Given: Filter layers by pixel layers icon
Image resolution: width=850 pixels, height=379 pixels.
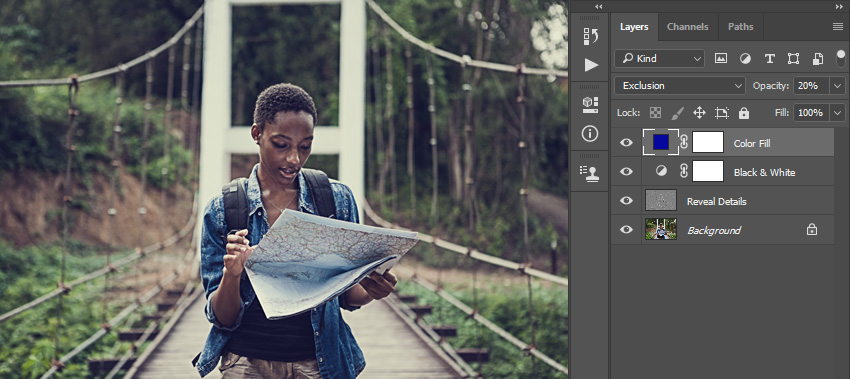Looking at the screenshot, I should (720, 59).
